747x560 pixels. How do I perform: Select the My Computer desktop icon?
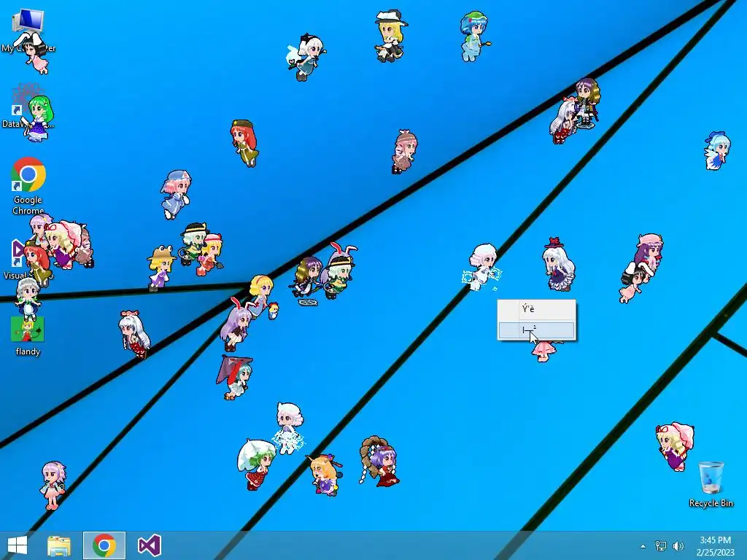28,29
